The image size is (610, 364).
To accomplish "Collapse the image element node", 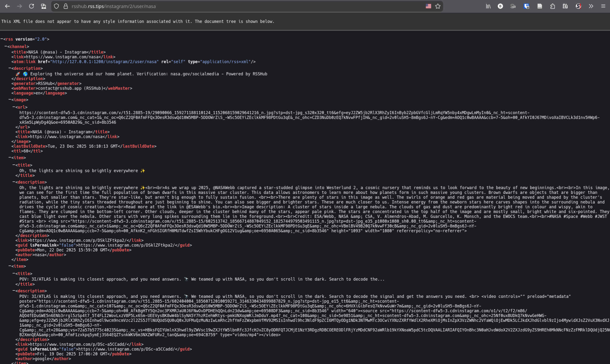I will (x=10, y=100).
